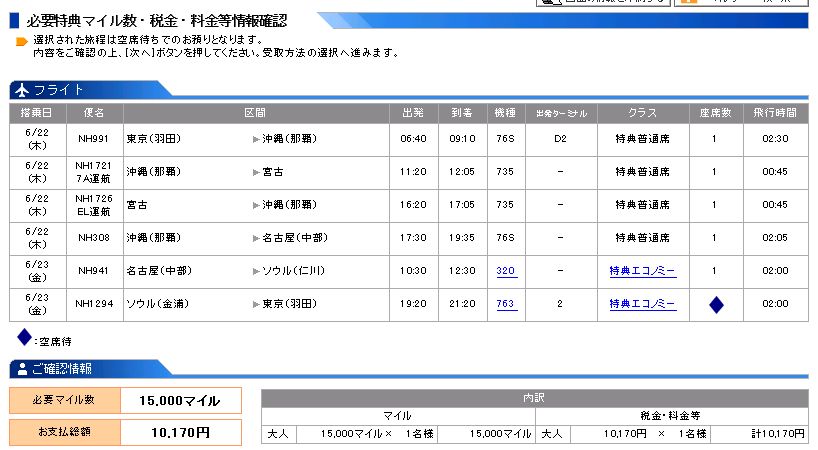
Task: Open the 763 aircraft type link
Action: coord(506,303)
